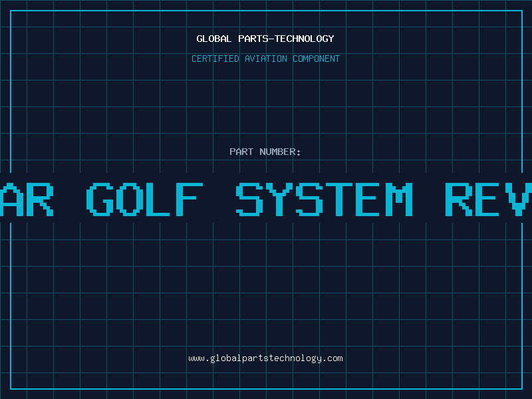Select the word CERTIFIED in the subtitle
The height and width of the screenshot is (399, 532).
(215, 59)
